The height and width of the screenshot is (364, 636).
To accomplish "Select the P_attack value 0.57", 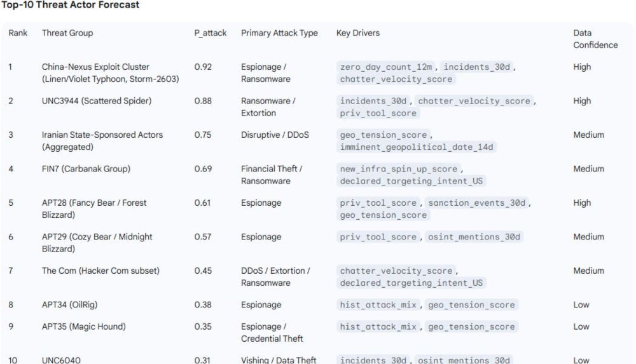I will (x=203, y=237).
